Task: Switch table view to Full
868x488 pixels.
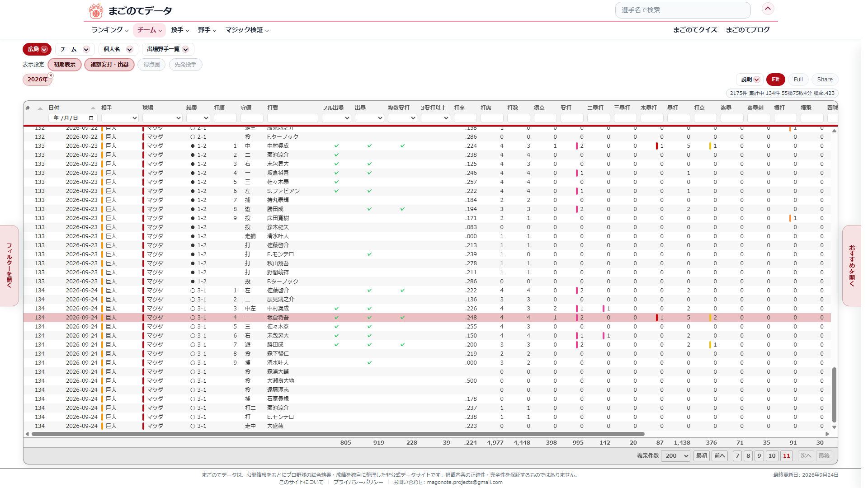Action: click(x=798, y=80)
